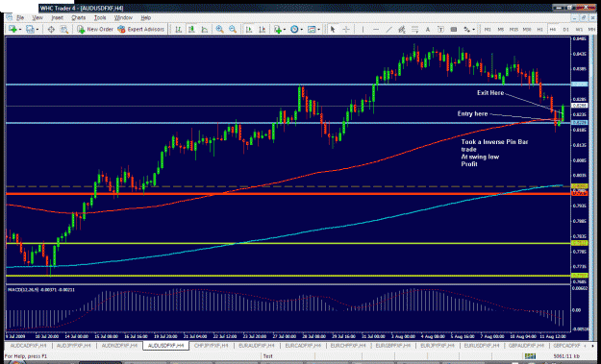Viewport: 601px width, 364px height.
Task: Switch timeframe to M15
Action: click(513, 29)
